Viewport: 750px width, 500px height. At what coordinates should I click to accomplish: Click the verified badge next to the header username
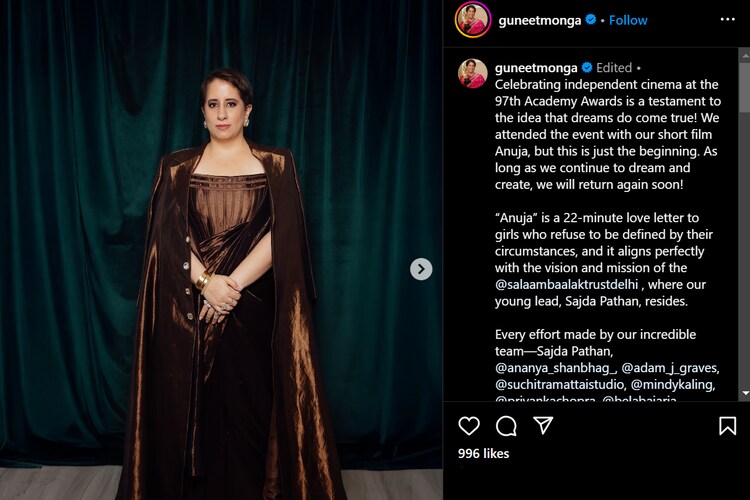click(x=591, y=20)
